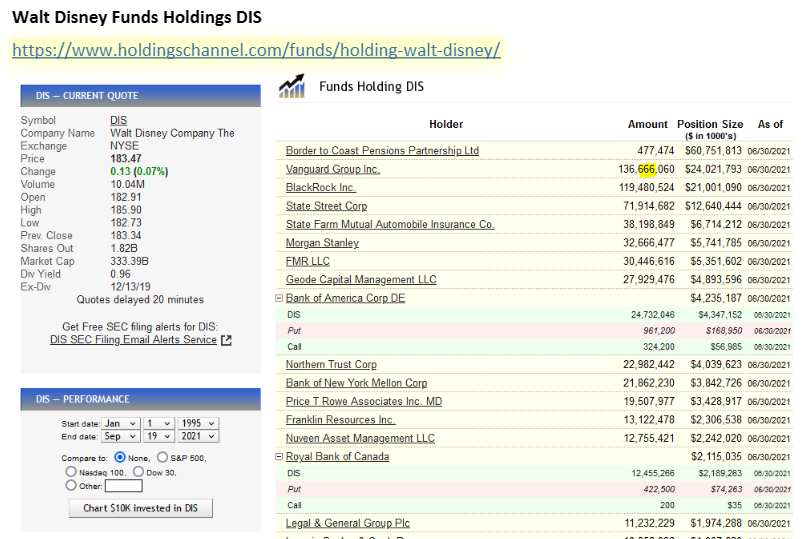This screenshot has width=812, height=539.
Task: Open Northern Trust Corp holder page
Action: 331,365
